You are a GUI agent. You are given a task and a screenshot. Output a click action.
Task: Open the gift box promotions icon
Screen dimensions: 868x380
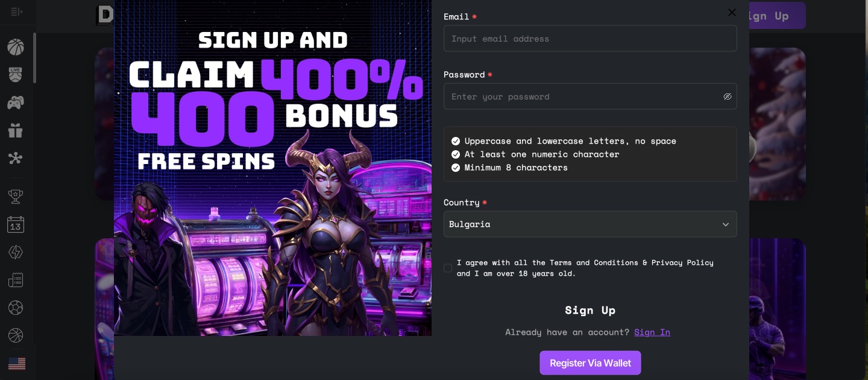pos(16,130)
